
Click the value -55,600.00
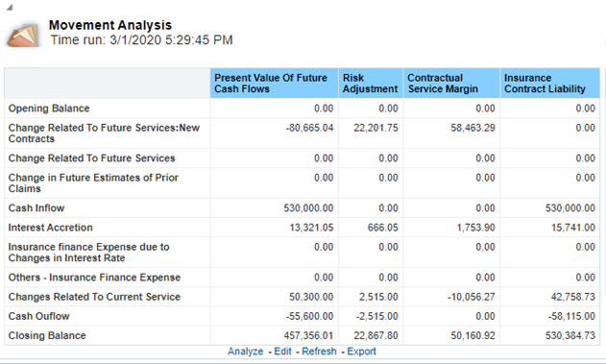click(309, 316)
